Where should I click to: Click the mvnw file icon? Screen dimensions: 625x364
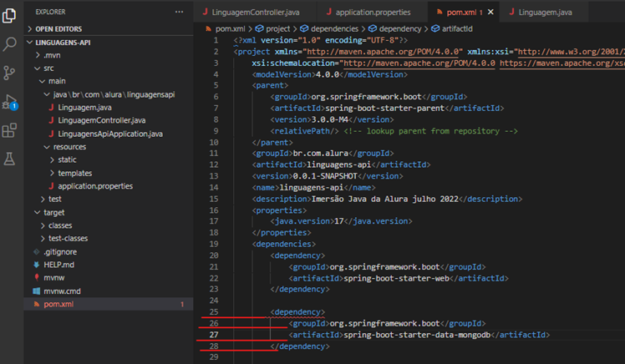[37, 277]
